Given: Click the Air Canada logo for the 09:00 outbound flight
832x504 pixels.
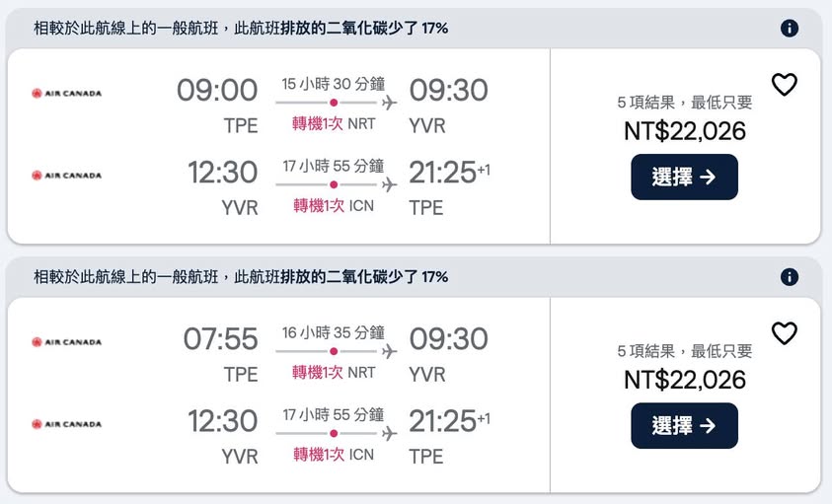Looking at the screenshot, I should 66,94.
